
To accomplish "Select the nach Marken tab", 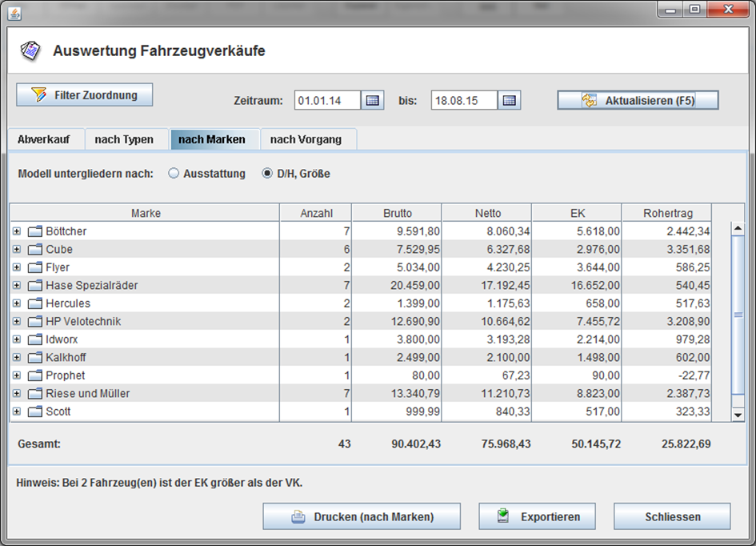I will pyautogui.click(x=214, y=139).
